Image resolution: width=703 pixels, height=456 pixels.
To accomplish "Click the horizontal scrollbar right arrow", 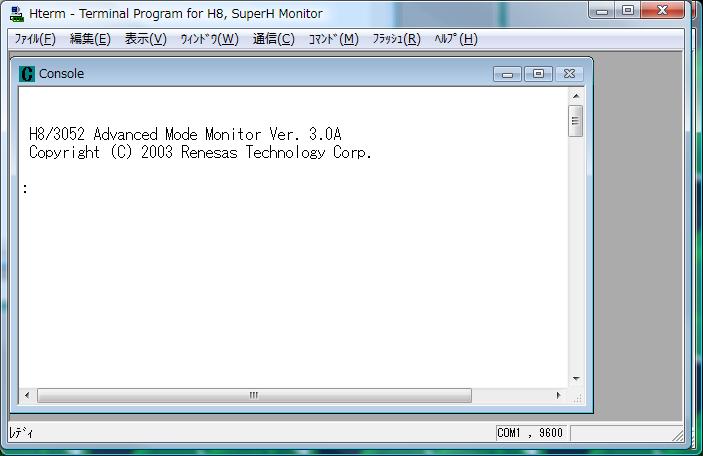I will (558, 396).
